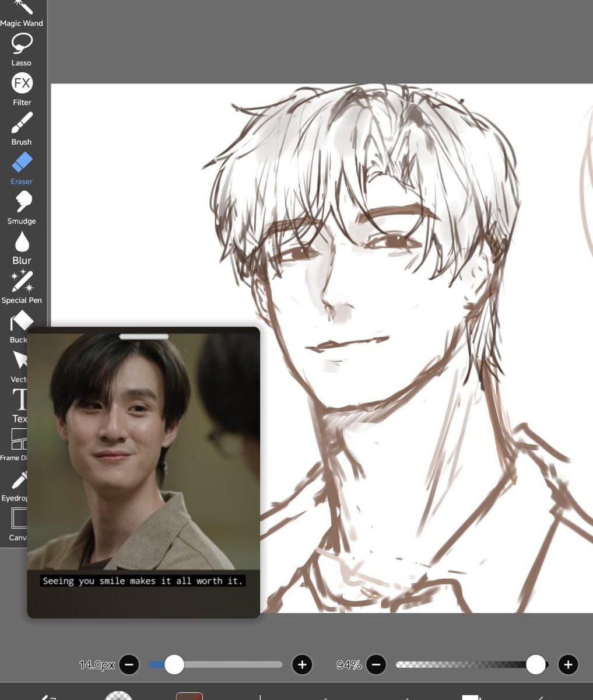Select the Blur droplet tool

click(x=22, y=248)
